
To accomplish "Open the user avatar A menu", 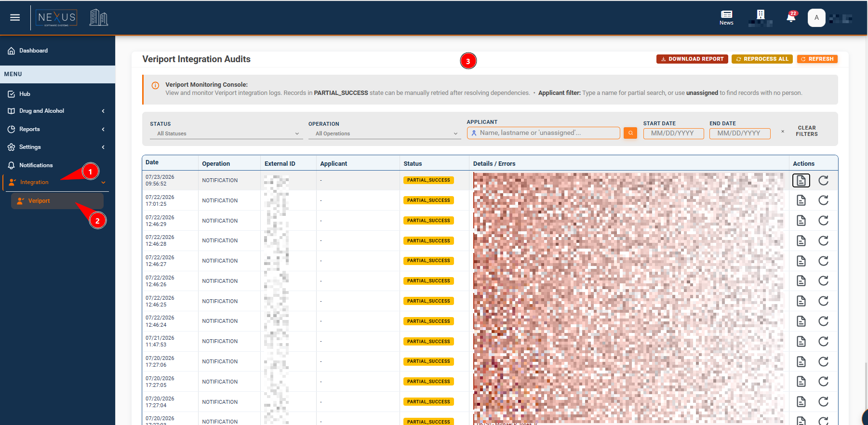I will tap(816, 18).
